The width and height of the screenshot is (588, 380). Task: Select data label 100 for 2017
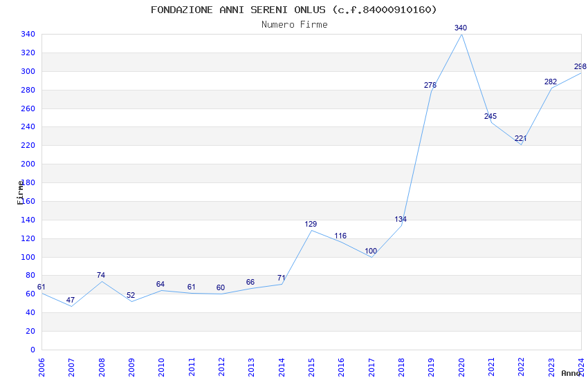[371, 251]
